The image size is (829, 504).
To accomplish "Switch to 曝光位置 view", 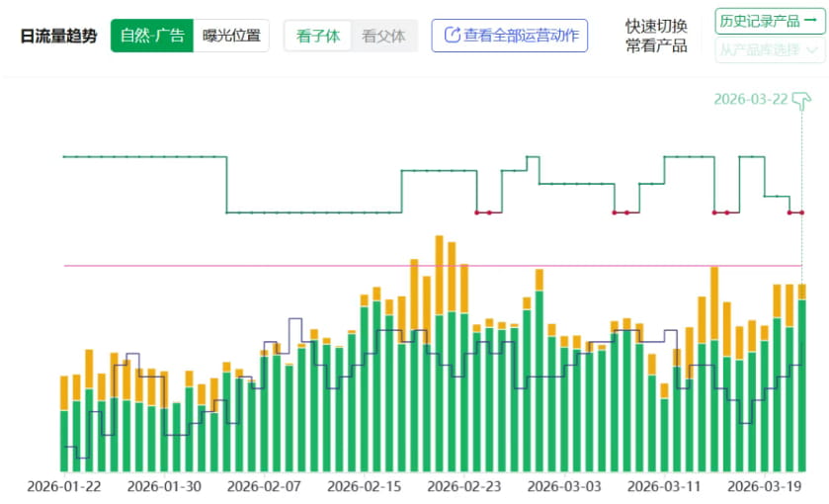I will 231,36.
